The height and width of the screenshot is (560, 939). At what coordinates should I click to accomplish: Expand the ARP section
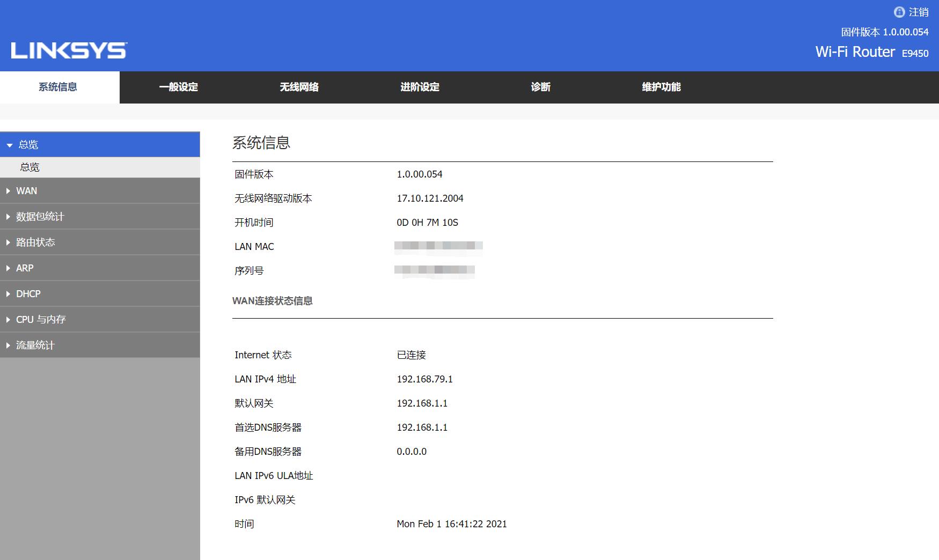point(25,268)
